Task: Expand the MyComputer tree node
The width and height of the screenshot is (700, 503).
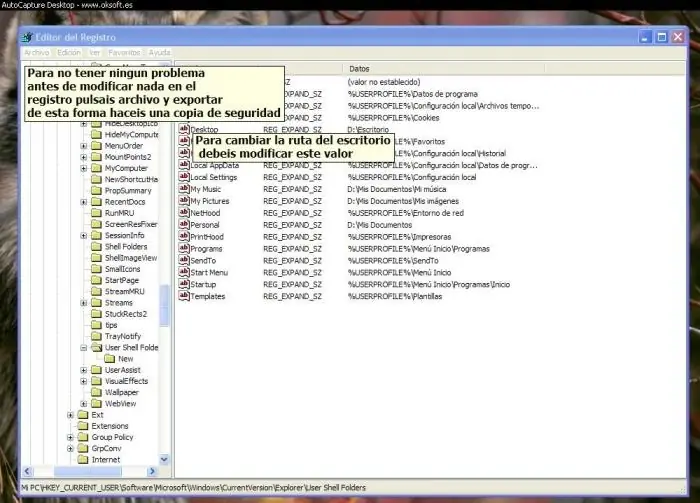Action: 83,168
